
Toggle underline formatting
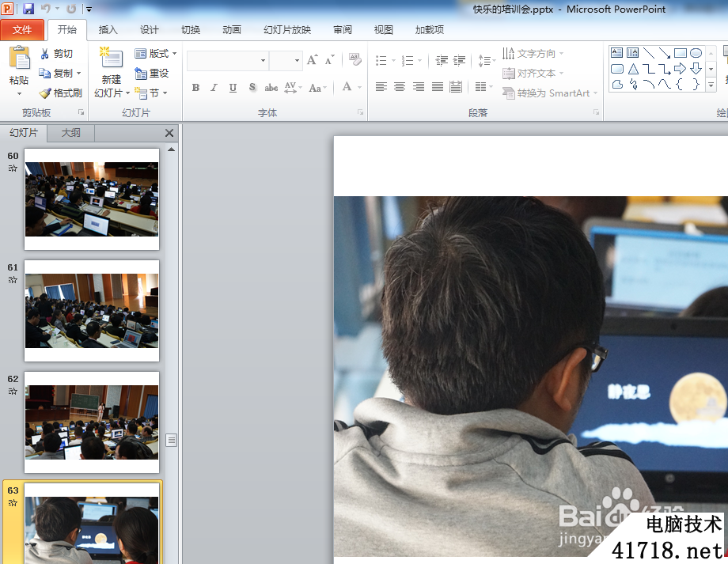click(233, 87)
